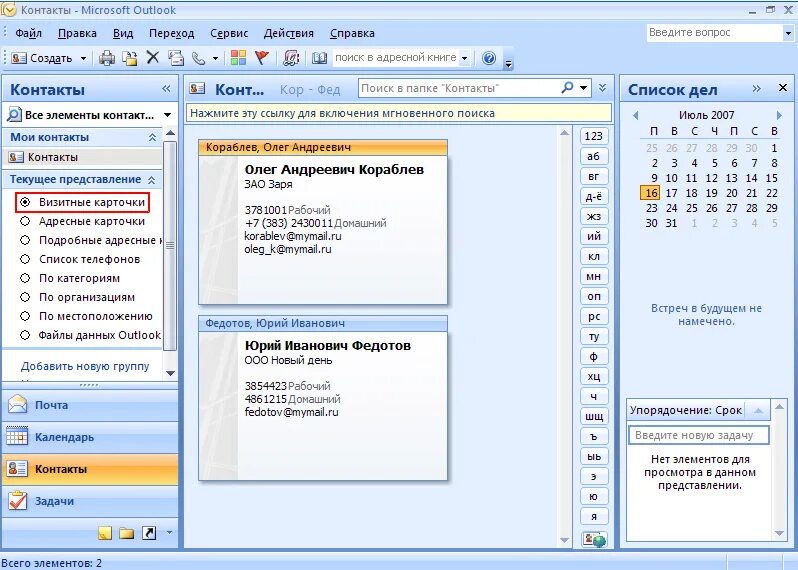
Task: Open the Действия menu
Action: point(289,33)
